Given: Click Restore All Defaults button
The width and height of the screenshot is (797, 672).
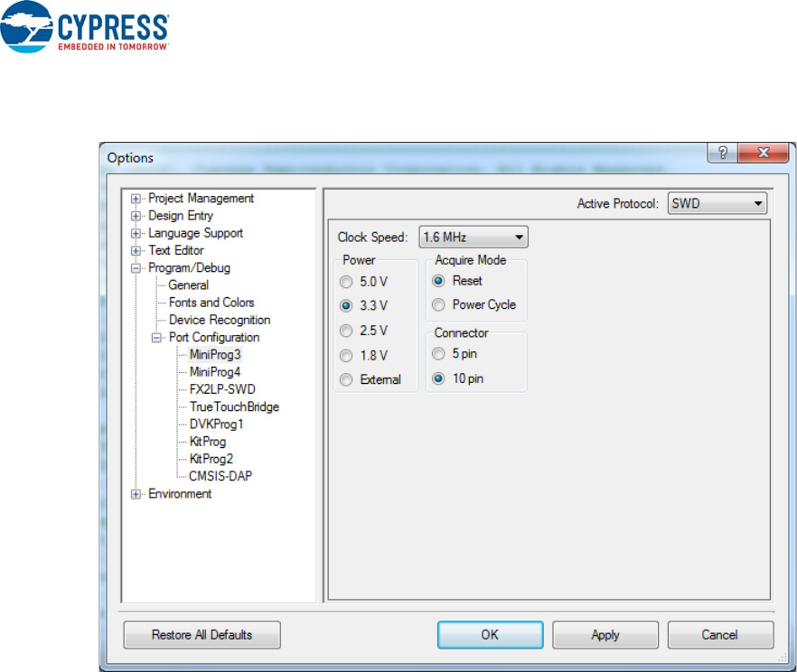Looking at the screenshot, I should tap(202, 635).
